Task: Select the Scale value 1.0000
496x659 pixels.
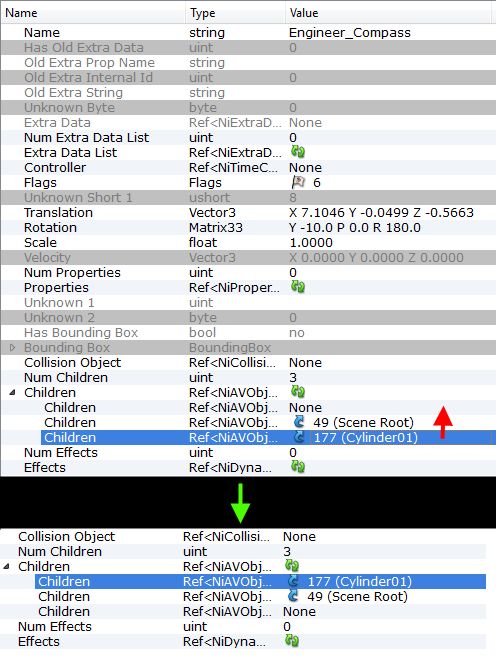Action: point(311,243)
